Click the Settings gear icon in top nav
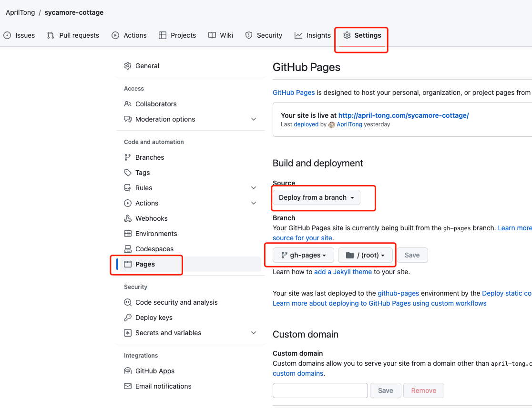This screenshot has height=411, width=532. point(347,35)
